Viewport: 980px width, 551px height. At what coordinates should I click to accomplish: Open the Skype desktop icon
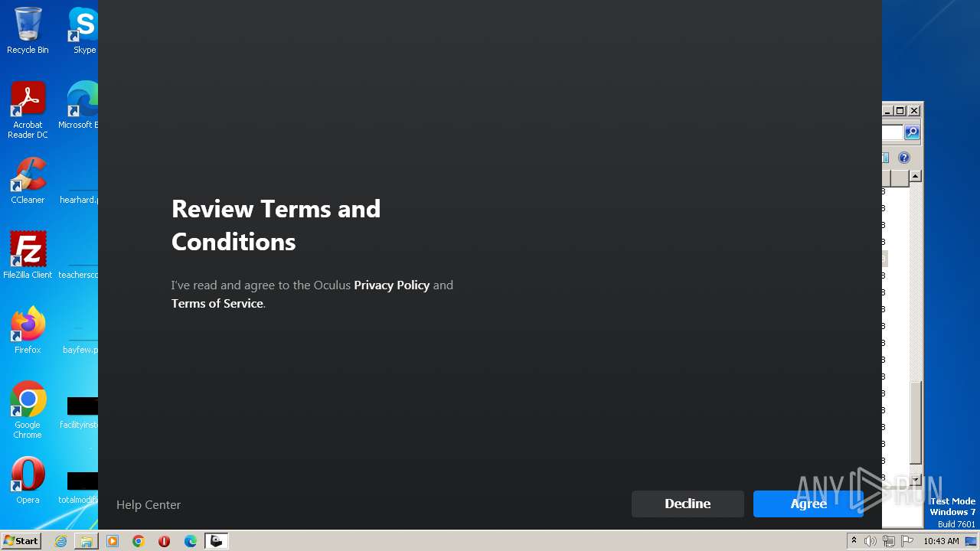[x=83, y=31]
